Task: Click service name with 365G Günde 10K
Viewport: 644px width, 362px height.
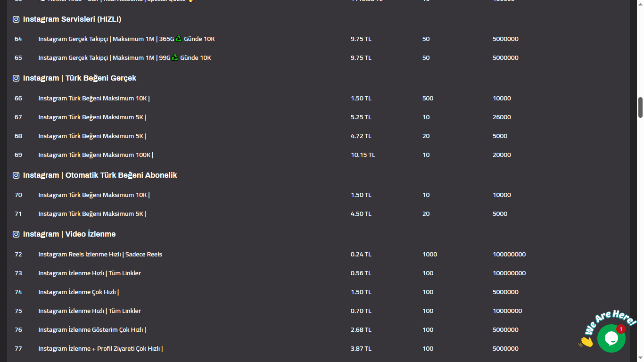Action: pos(126,39)
